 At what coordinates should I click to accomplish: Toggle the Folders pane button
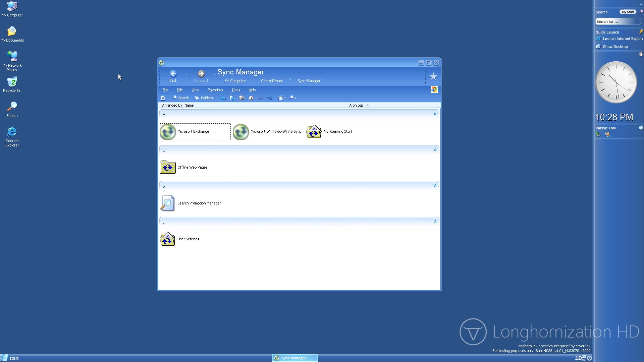click(204, 98)
